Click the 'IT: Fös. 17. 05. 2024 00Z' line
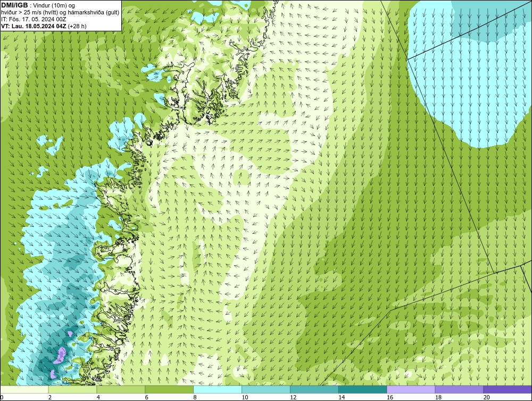Image resolution: width=532 pixels, height=401 pixels. coord(34,19)
